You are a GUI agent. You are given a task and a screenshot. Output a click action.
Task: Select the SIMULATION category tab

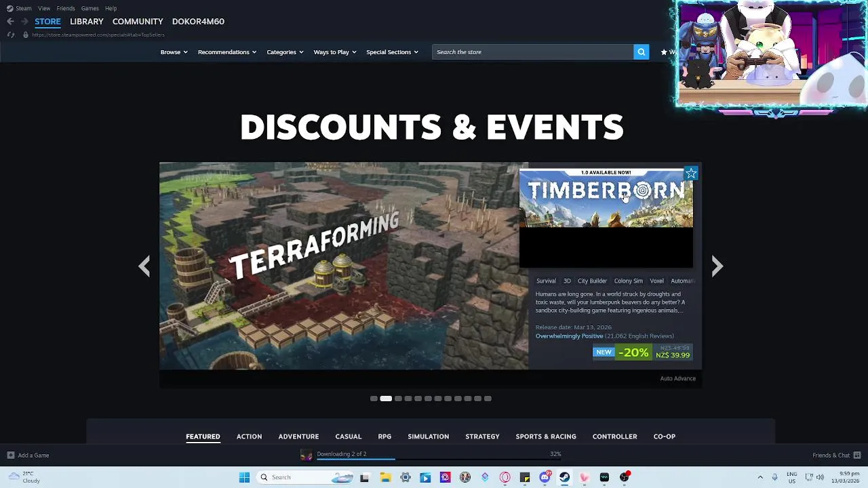pos(429,436)
